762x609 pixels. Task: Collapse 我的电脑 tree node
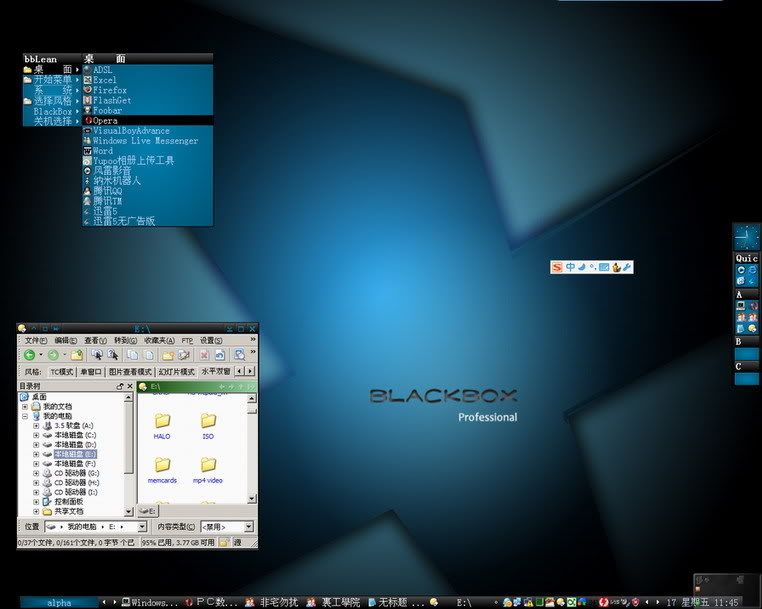click(x=25, y=416)
